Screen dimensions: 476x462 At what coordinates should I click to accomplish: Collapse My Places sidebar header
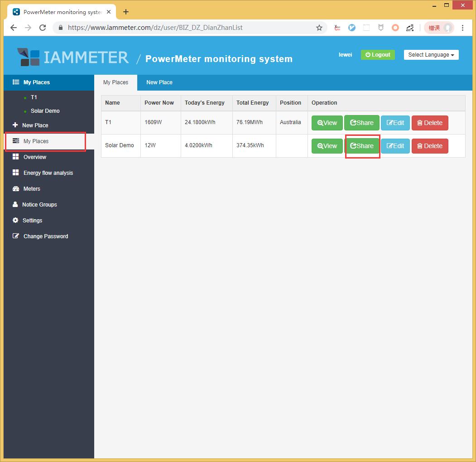37,82
